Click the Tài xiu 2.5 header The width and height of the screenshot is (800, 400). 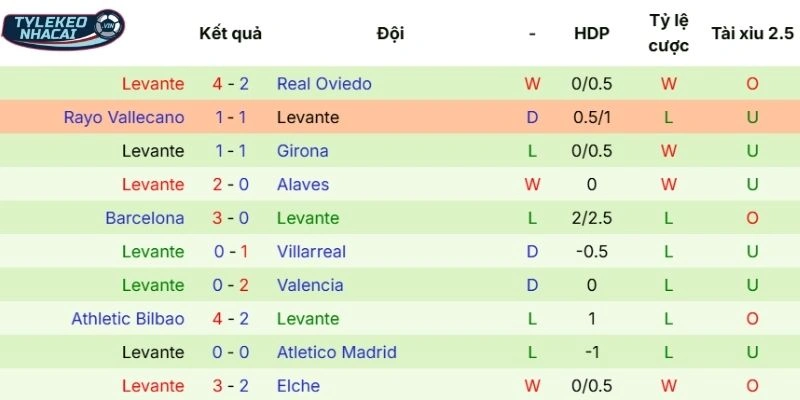(751, 33)
